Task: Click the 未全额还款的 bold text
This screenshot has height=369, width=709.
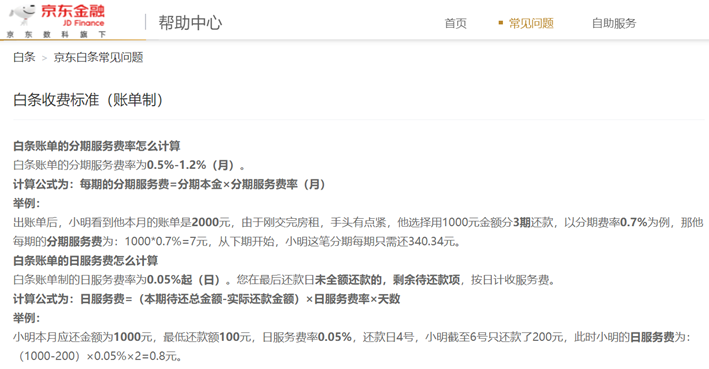Action: click(348, 280)
